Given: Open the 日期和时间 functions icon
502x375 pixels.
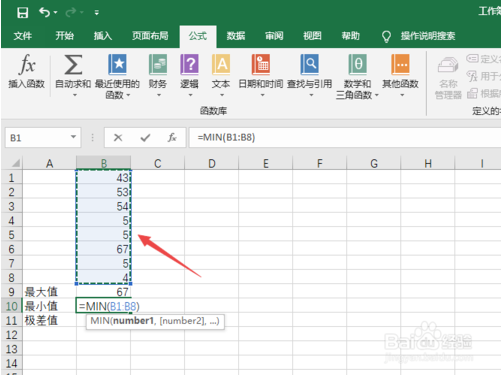Looking at the screenshot, I should click(x=261, y=64).
